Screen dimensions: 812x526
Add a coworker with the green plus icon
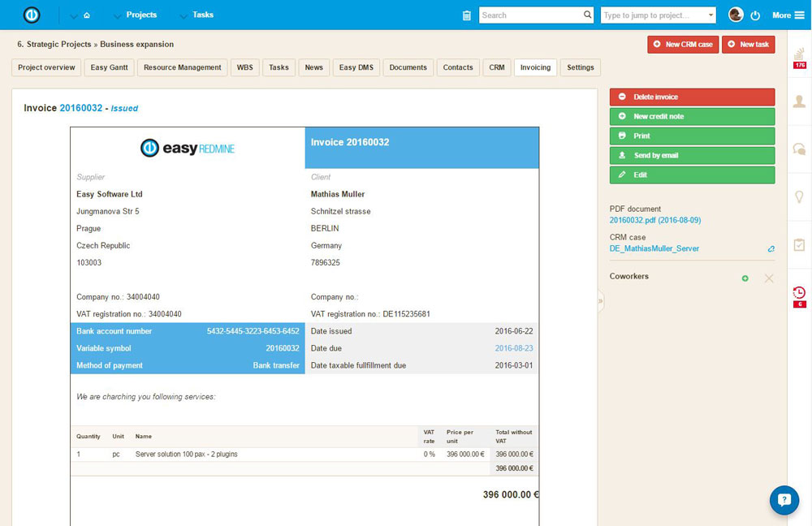pyautogui.click(x=745, y=278)
